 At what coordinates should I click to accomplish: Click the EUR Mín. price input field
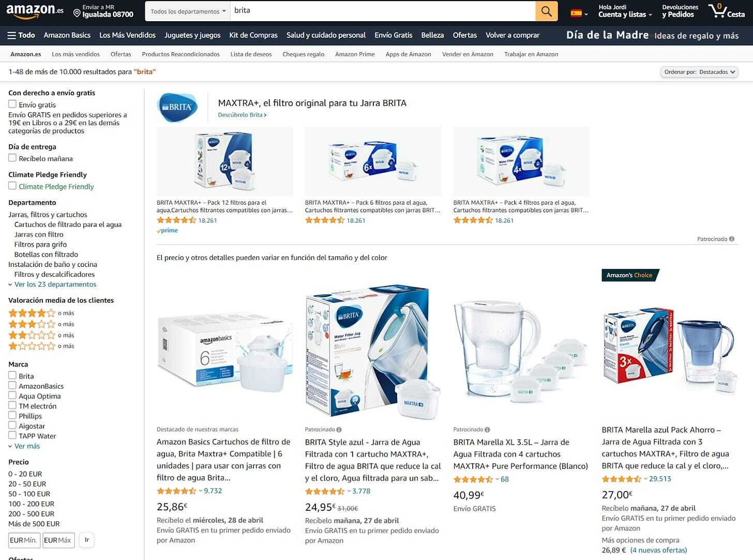[x=24, y=540]
